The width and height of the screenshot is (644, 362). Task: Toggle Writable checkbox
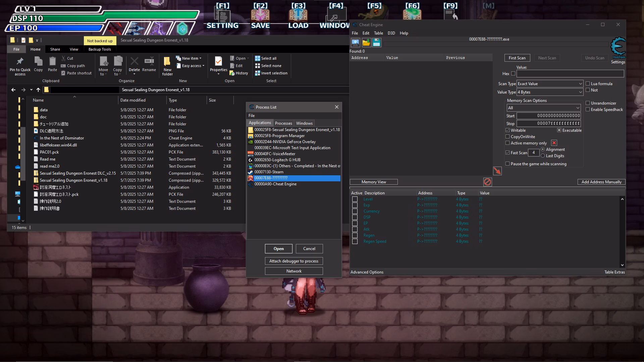(507, 130)
